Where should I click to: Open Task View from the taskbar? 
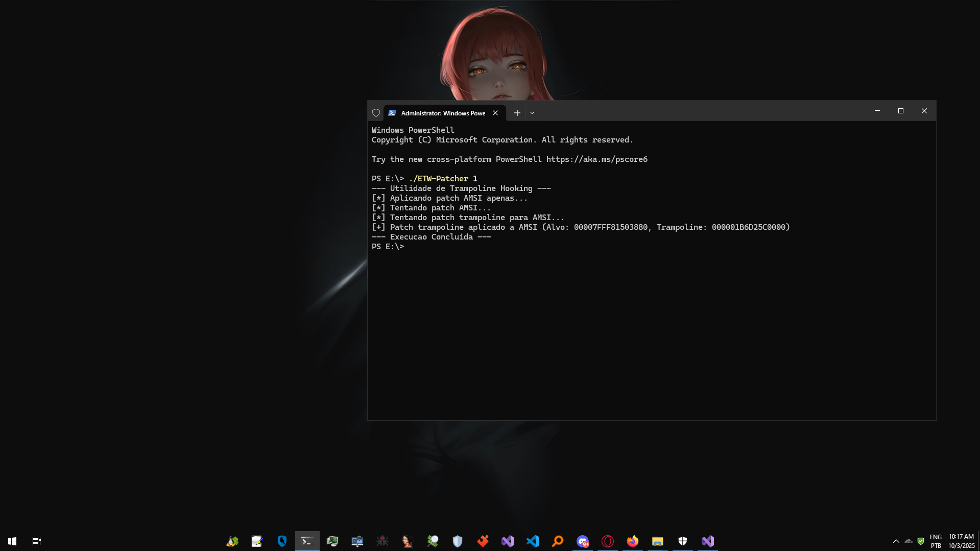point(37,541)
